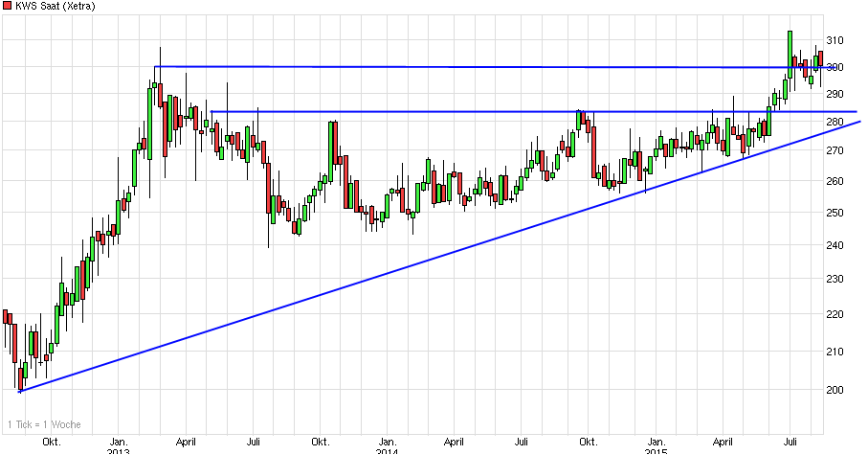Select the Jan. 2015 date axis label

[x=655, y=445]
